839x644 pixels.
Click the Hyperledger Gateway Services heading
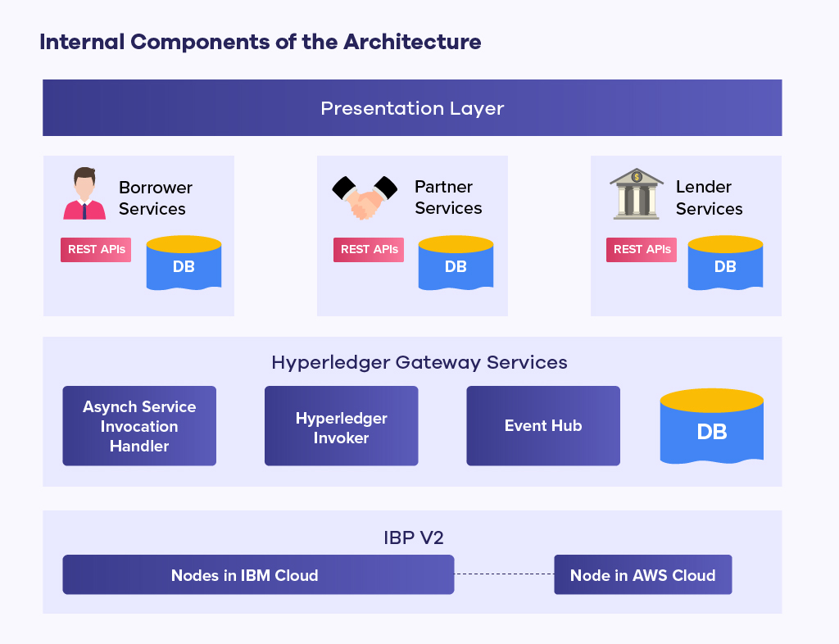(419, 362)
